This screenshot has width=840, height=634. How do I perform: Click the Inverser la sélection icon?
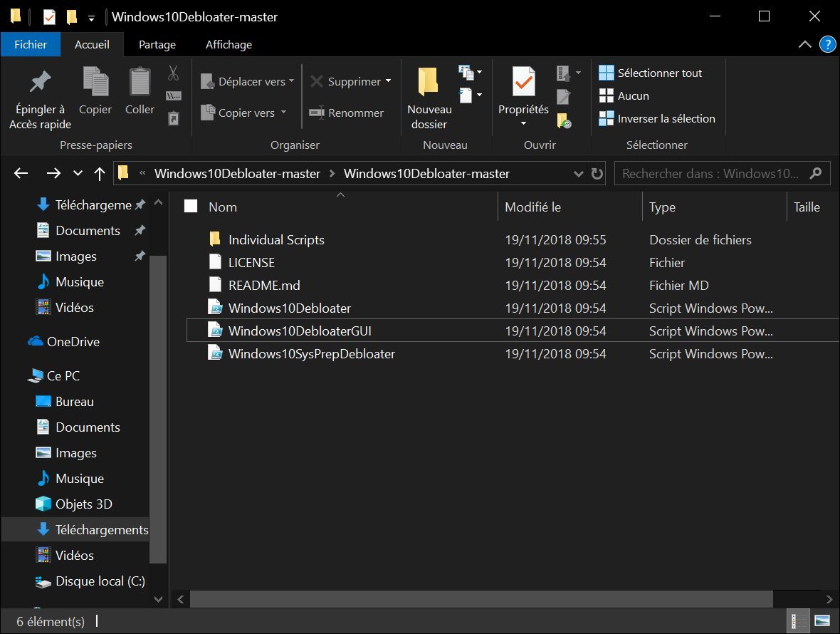(x=607, y=118)
